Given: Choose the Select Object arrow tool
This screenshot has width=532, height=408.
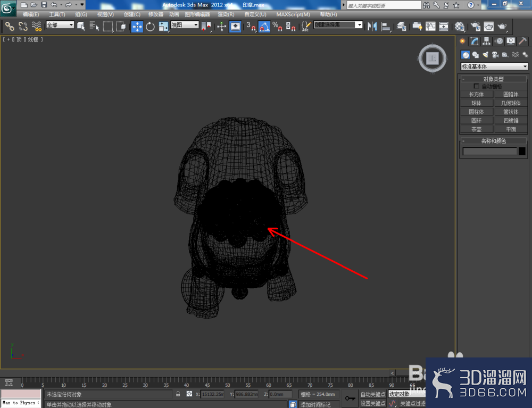Looking at the screenshot, I should 81,26.
